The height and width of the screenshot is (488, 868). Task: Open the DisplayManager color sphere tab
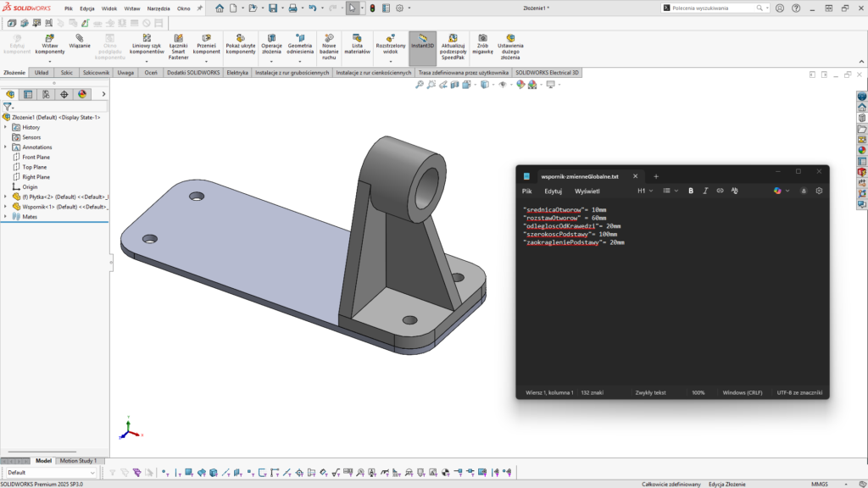pos(82,94)
